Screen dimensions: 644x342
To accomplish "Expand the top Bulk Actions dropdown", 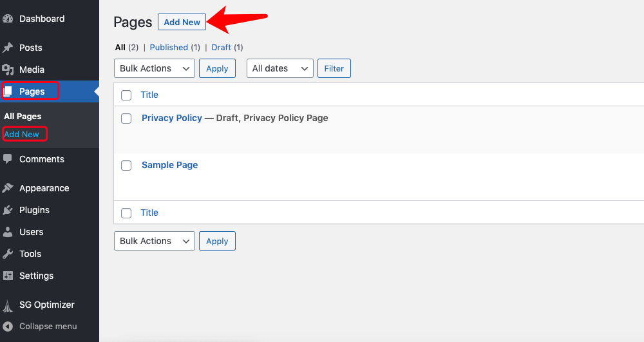I will pyautogui.click(x=155, y=68).
